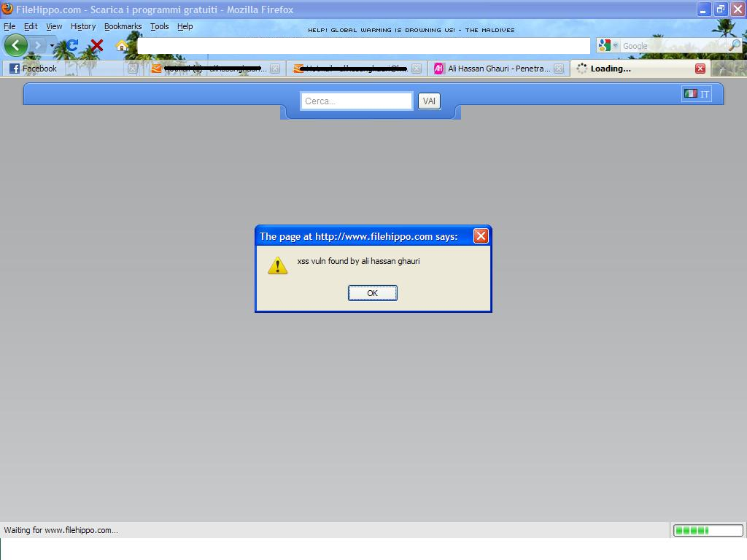Restore down the Firefox window
Viewport: 747px width, 560px height.
point(721,9)
